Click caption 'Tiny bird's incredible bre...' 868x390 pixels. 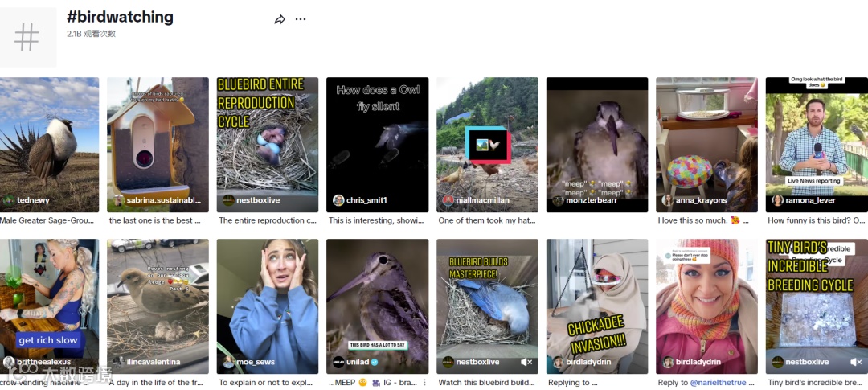(x=817, y=382)
